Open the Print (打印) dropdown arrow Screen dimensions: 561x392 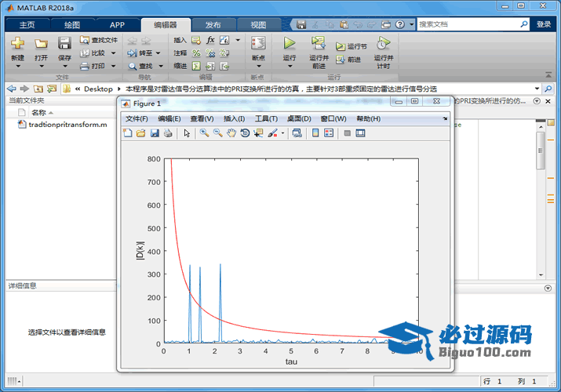click(113, 66)
